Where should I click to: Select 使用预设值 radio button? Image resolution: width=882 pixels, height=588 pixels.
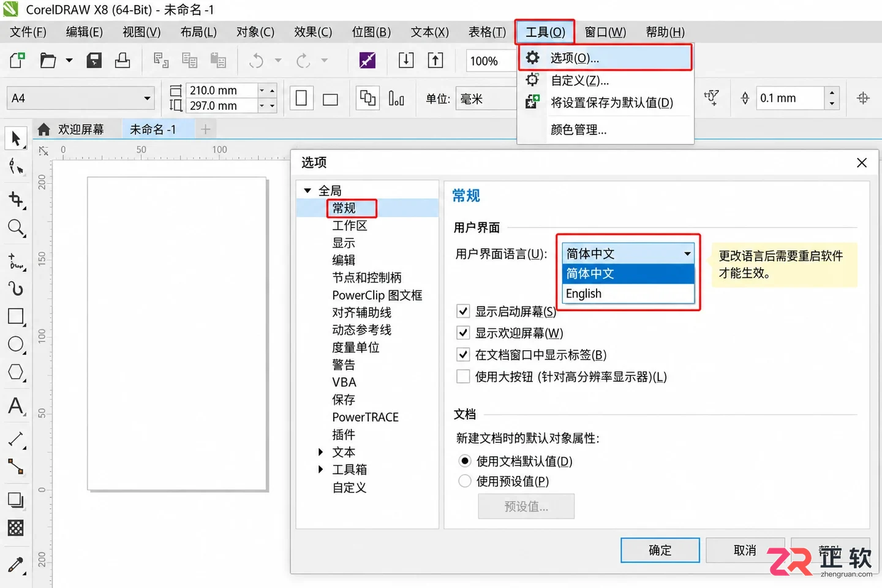[x=465, y=481]
